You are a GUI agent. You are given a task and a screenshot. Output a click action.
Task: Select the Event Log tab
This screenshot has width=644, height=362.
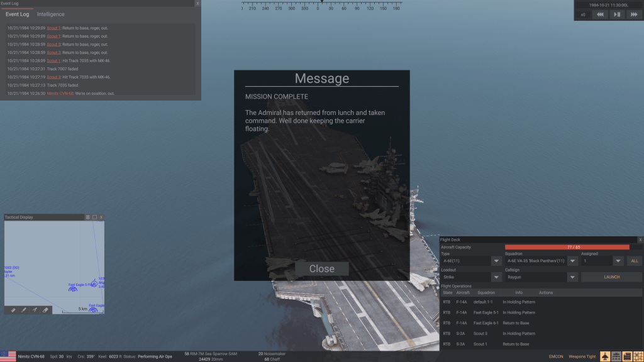[17, 14]
